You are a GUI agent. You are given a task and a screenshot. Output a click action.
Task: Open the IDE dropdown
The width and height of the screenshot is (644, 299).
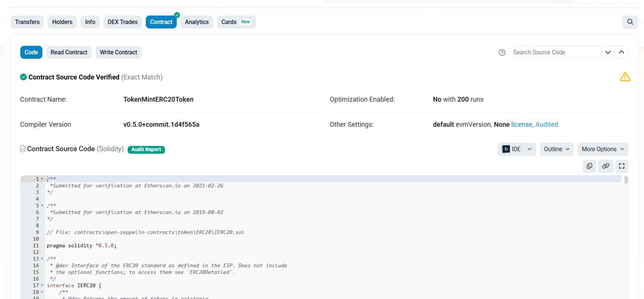click(x=517, y=149)
